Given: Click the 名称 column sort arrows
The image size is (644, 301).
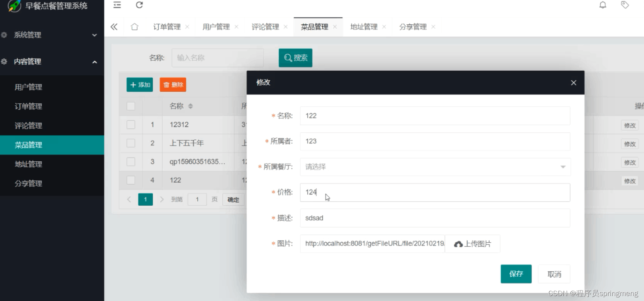Looking at the screenshot, I should 190,106.
